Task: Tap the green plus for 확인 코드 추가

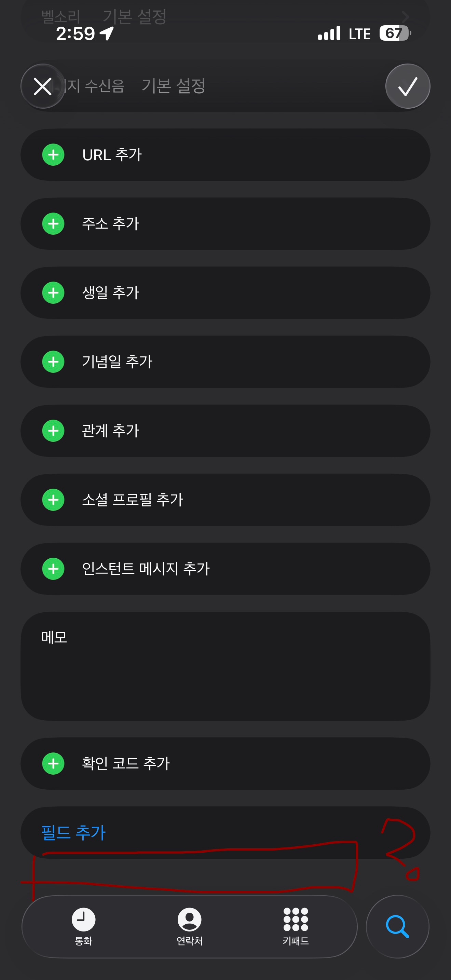Action: pyautogui.click(x=53, y=764)
